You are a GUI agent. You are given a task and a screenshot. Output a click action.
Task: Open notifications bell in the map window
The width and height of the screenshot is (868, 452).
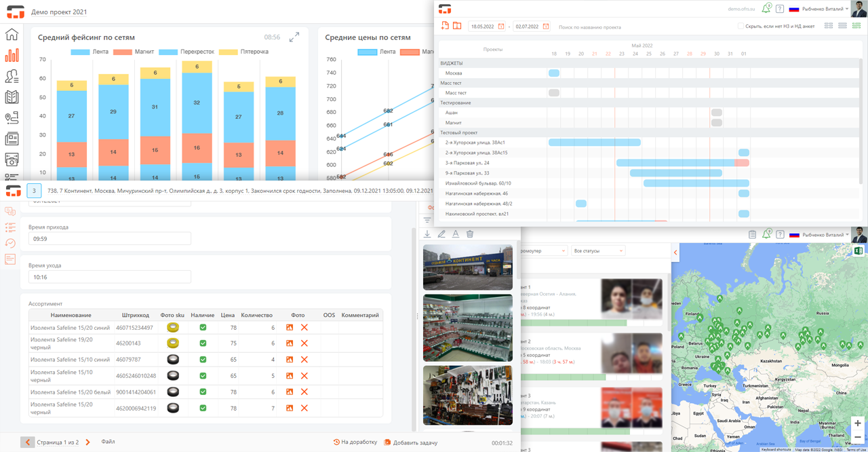(766, 234)
